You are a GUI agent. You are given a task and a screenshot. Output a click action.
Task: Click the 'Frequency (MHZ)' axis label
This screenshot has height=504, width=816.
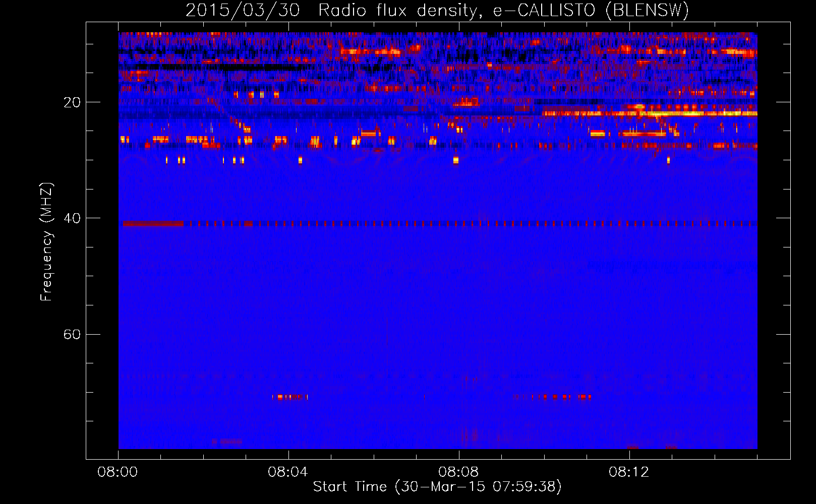pyautogui.click(x=46, y=242)
